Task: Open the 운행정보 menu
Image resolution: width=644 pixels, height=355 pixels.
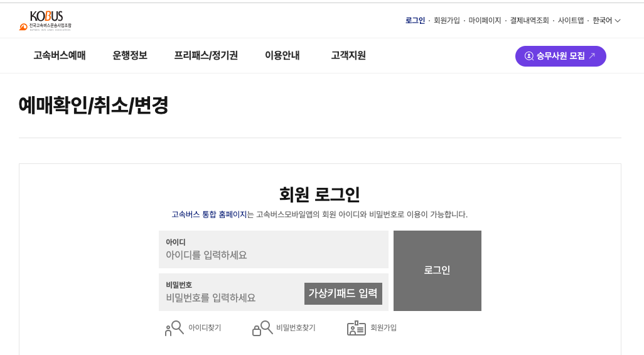Action: pyautogui.click(x=130, y=55)
